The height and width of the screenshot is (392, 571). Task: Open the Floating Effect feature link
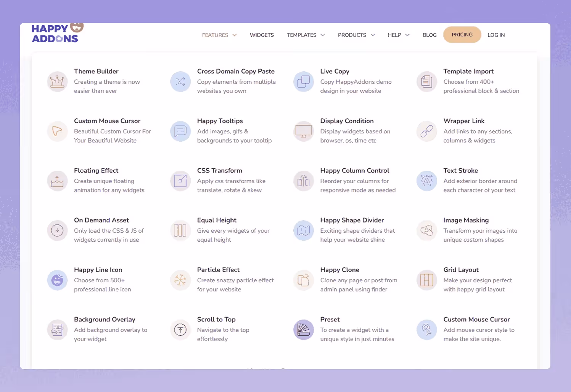(96, 171)
